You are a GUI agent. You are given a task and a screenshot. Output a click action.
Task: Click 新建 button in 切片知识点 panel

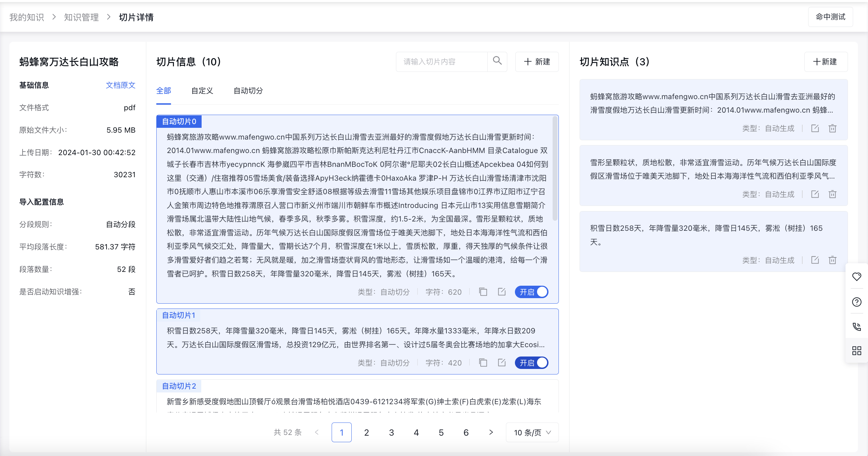[826, 61]
